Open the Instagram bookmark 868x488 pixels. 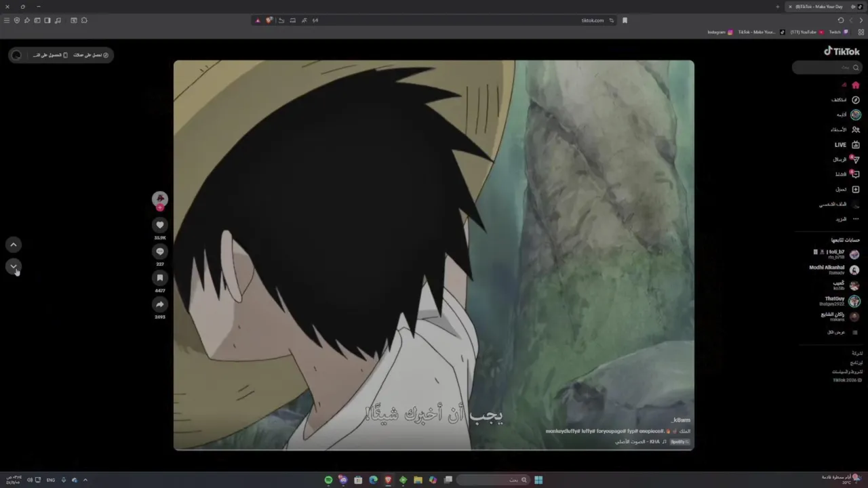pos(720,32)
